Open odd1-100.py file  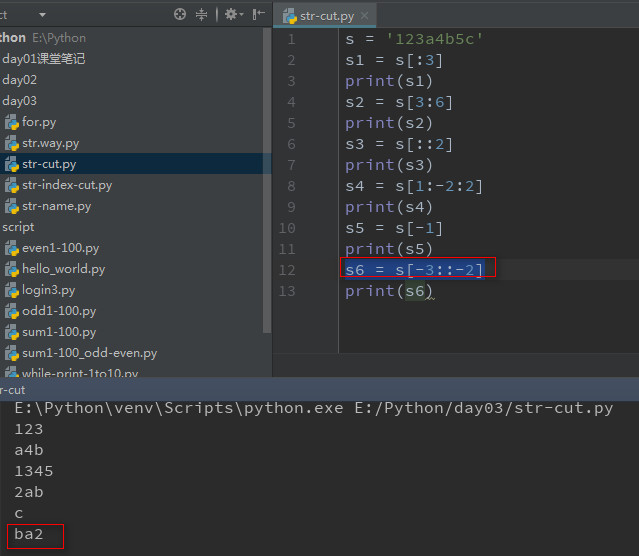(x=59, y=311)
